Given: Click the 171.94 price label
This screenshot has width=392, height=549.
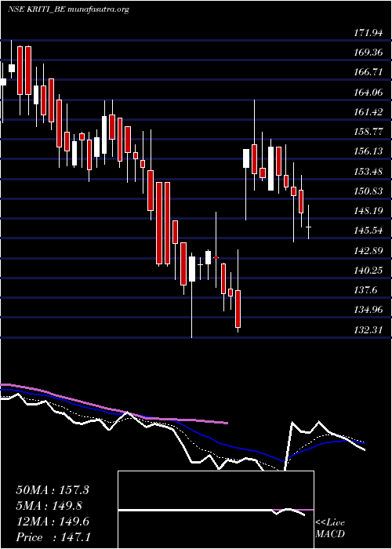Looking at the screenshot, I should tap(368, 33).
